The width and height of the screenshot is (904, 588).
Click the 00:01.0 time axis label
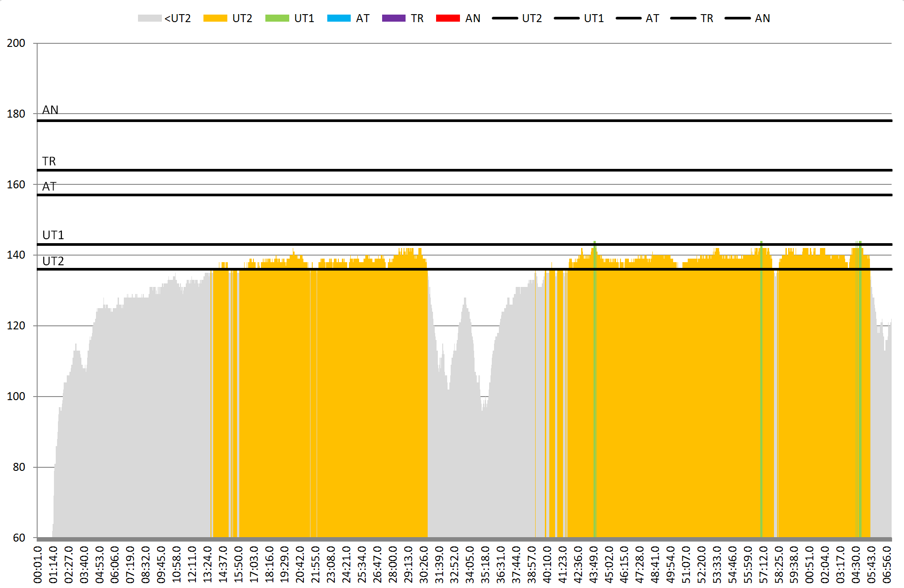38,564
